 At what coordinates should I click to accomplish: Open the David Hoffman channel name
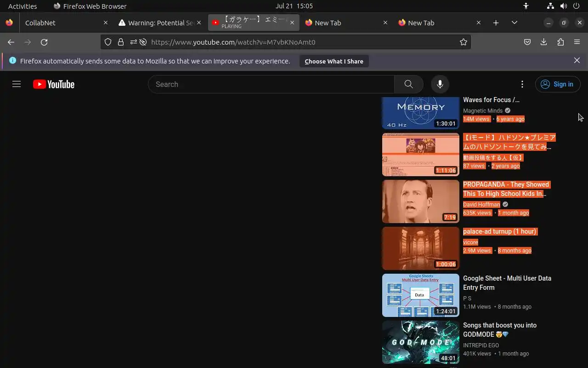click(481, 204)
